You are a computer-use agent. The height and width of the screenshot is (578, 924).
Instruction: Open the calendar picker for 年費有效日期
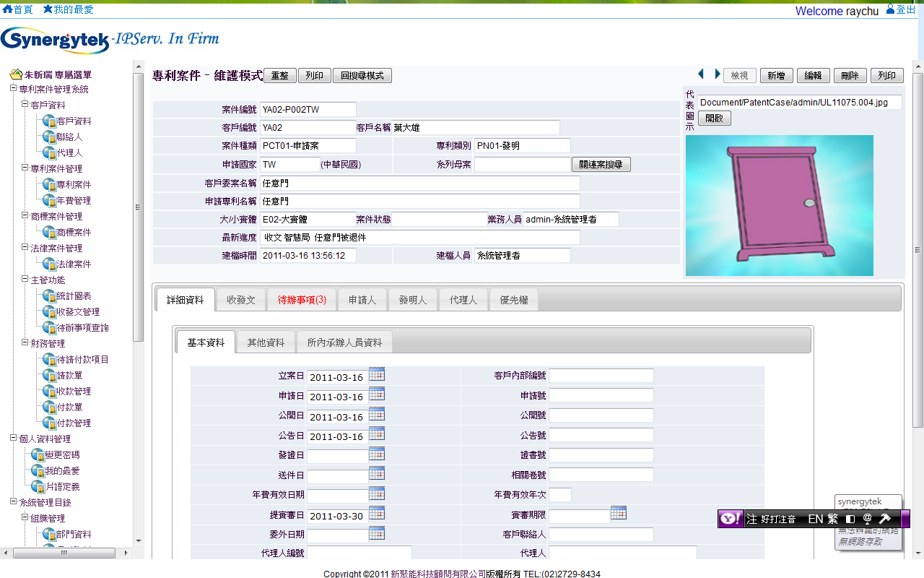tap(377, 493)
